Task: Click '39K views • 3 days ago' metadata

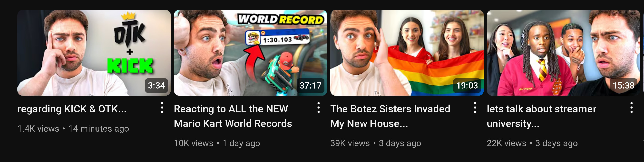Action: click(376, 143)
